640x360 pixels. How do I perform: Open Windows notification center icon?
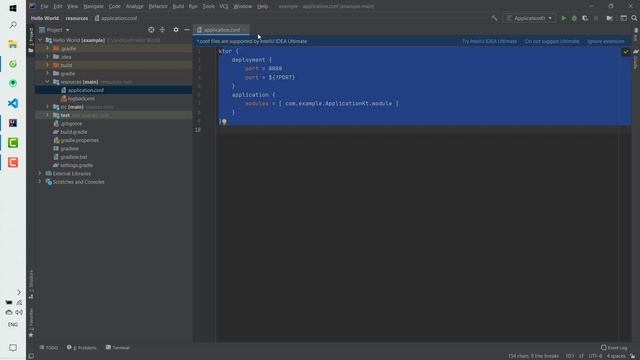coord(13,348)
